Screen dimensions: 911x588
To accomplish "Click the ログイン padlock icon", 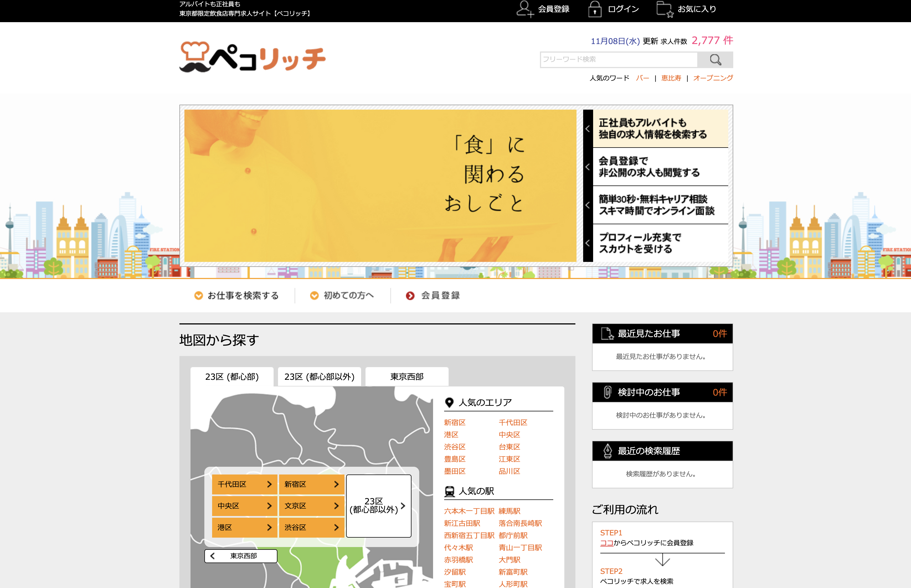I will click(x=595, y=9).
